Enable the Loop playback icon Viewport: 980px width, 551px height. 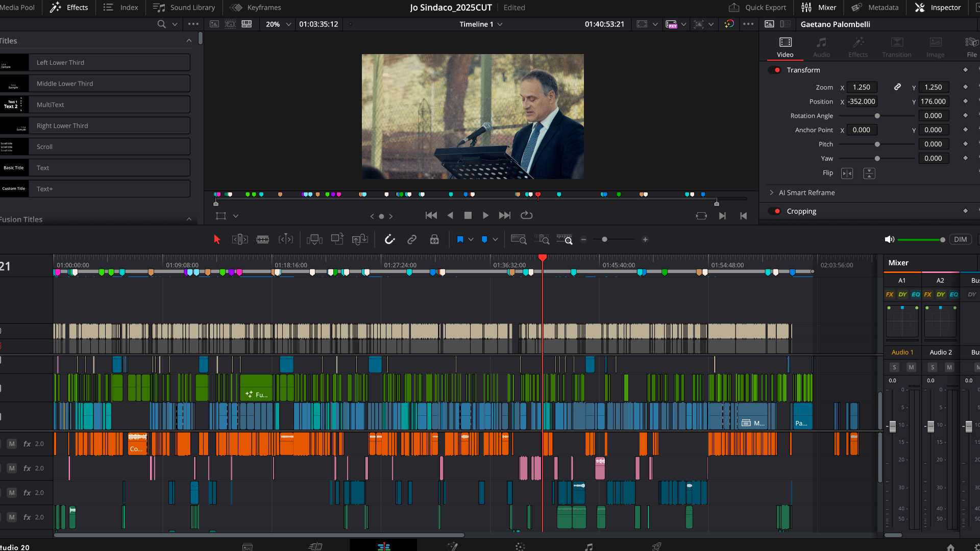526,215
